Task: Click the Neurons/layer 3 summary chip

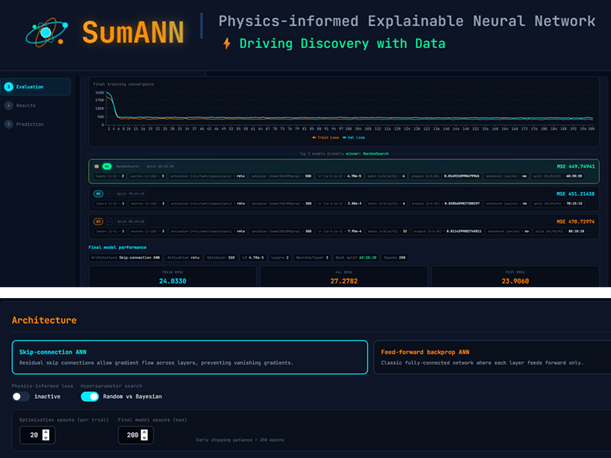Action: (312, 258)
